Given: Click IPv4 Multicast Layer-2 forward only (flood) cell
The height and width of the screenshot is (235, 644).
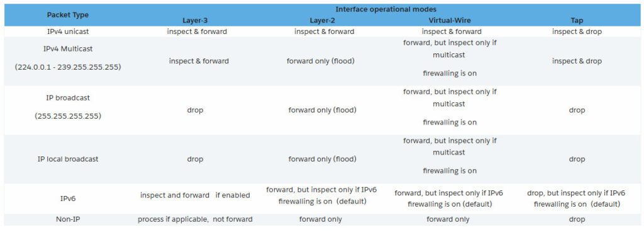Looking at the screenshot, I should pyautogui.click(x=321, y=61).
